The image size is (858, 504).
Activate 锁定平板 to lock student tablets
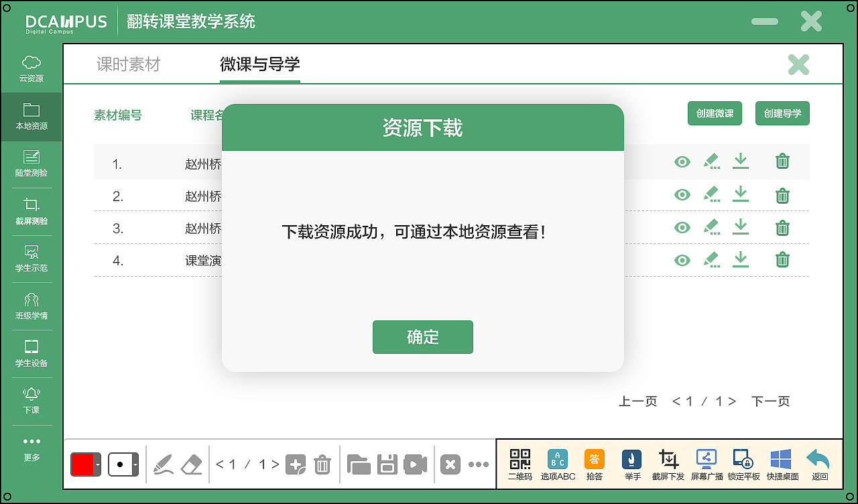tap(743, 464)
